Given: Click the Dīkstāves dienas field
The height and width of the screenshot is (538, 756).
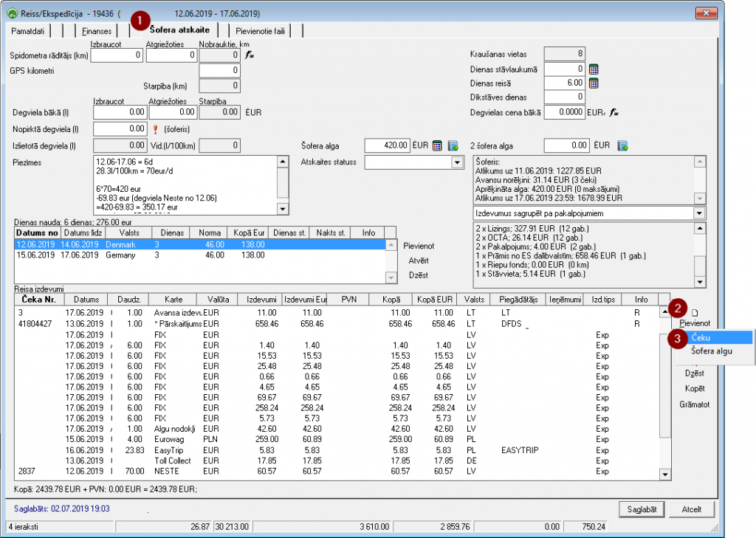Looking at the screenshot, I should 565,97.
